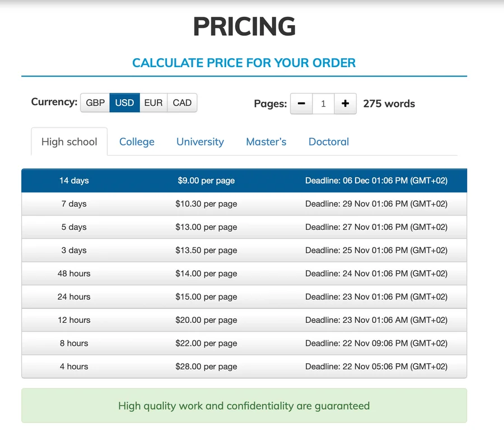This screenshot has width=504, height=432.
Task: Open the Master's pricing tab
Action: tap(266, 142)
